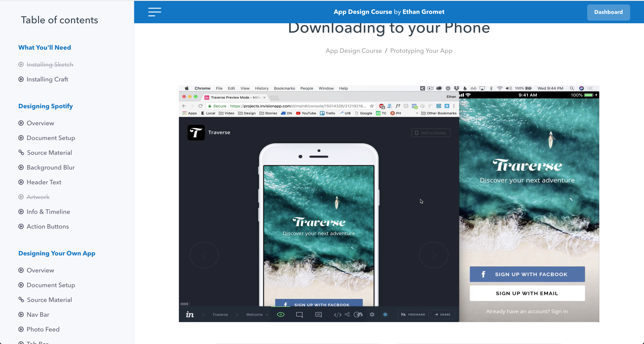Toggle the blue circle indicator in toolbar
This screenshot has width=644, height=344.
(385, 314)
